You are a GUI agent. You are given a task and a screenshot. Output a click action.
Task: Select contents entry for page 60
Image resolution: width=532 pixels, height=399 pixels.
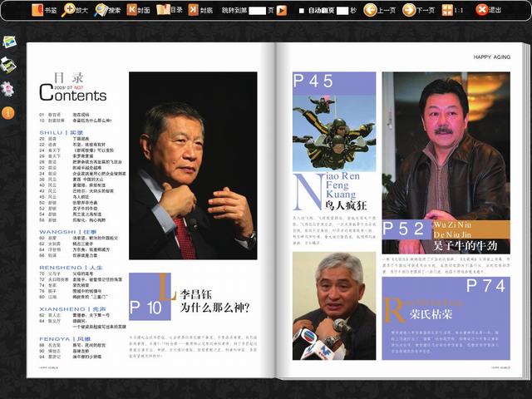(x=79, y=239)
